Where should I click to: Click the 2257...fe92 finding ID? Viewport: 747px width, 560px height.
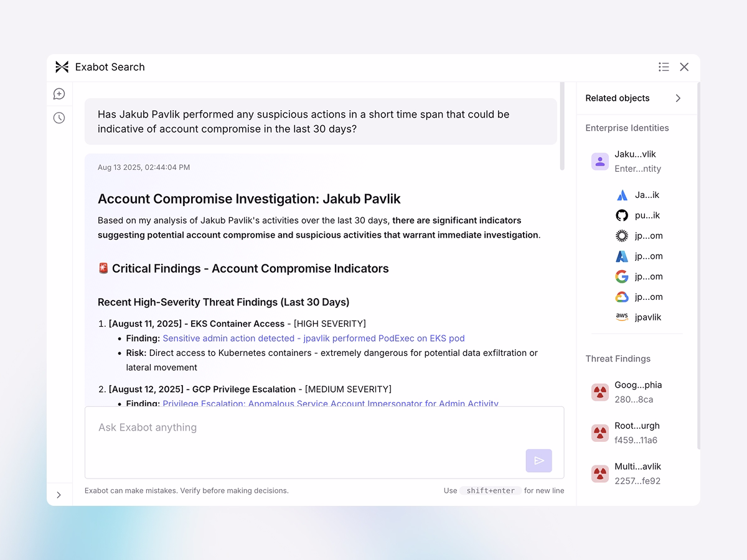pos(637,481)
